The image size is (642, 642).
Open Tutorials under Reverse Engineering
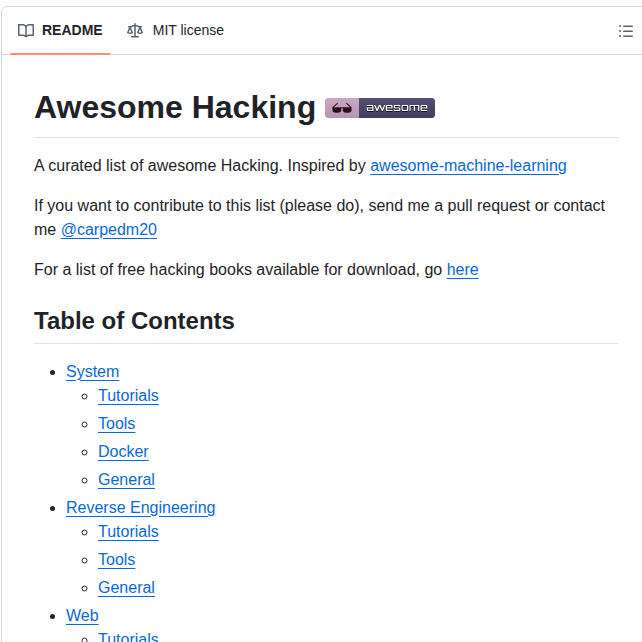pos(128,531)
